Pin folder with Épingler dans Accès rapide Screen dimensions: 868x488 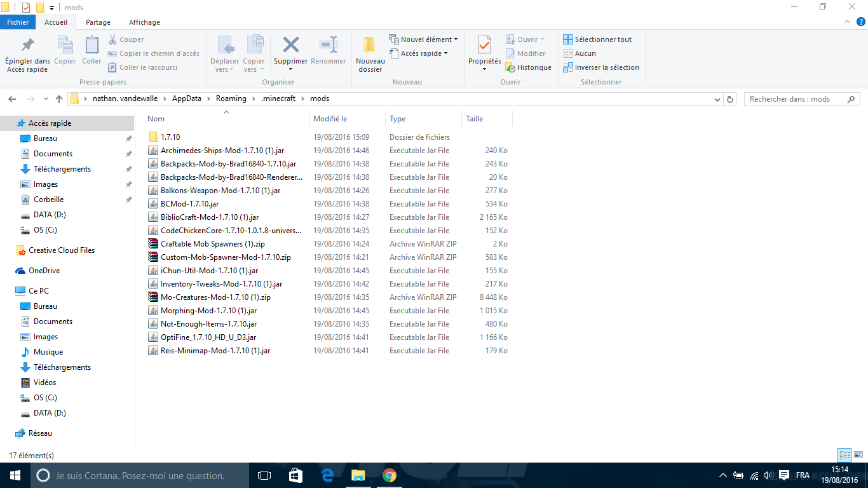tap(27, 55)
